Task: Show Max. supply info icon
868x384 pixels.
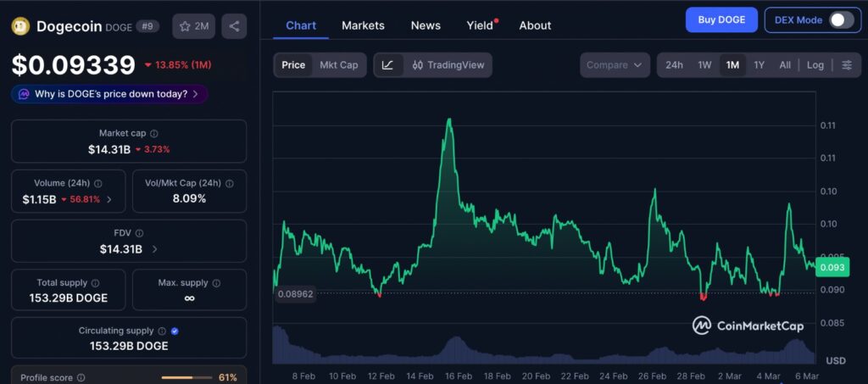Action: [x=216, y=283]
